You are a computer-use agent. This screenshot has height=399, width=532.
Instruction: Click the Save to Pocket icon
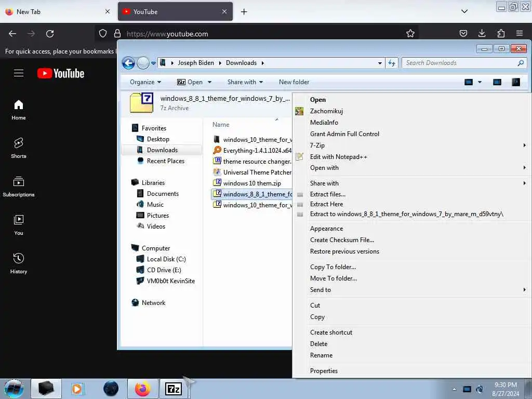coord(463,33)
